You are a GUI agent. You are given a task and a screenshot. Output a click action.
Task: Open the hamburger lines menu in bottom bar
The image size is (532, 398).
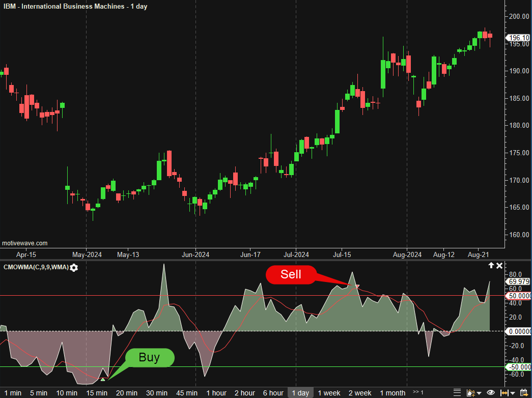[457, 392]
